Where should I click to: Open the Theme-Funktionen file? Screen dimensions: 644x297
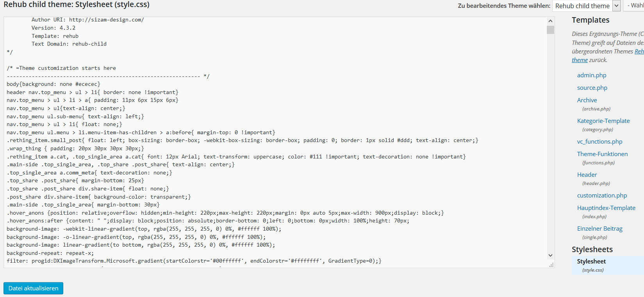click(603, 154)
